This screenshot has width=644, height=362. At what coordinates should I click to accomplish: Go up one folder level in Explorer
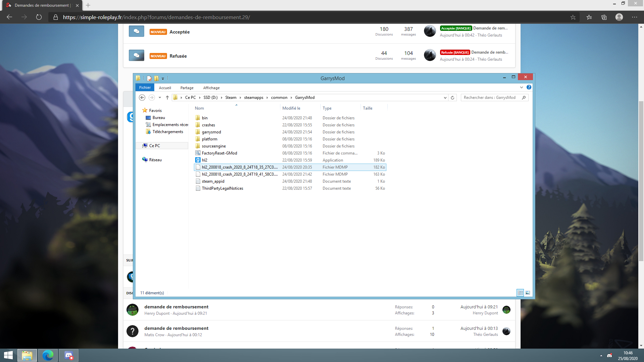coord(167,98)
